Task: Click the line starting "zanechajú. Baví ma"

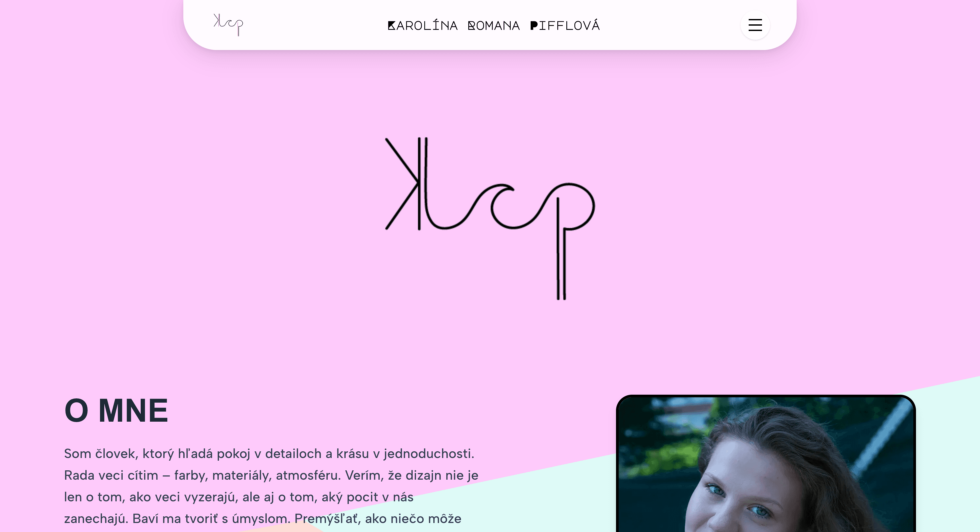Action: [263, 519]
